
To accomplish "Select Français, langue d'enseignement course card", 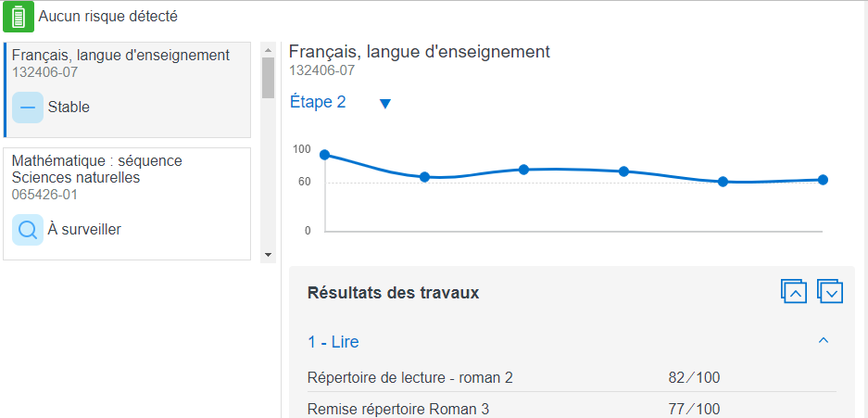I will 127,89.
